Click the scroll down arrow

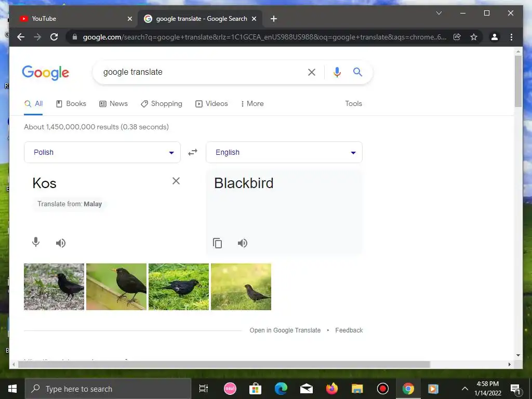[x=518, y=355]
